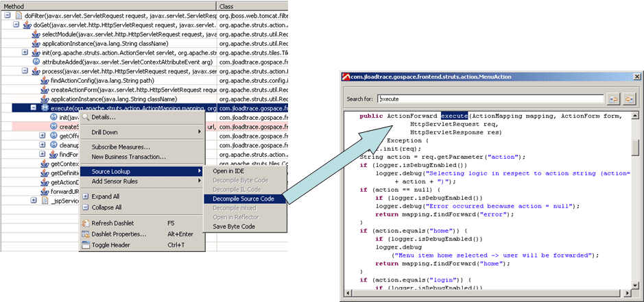Click the blue method icon beside init(jav
The image size is (644, 302).
pos(53,117)
